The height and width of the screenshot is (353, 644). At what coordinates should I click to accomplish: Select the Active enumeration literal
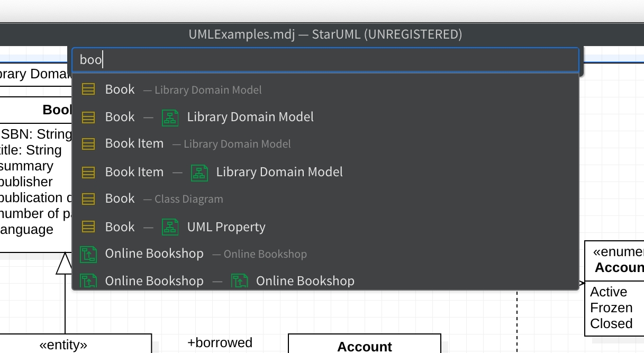609,292
